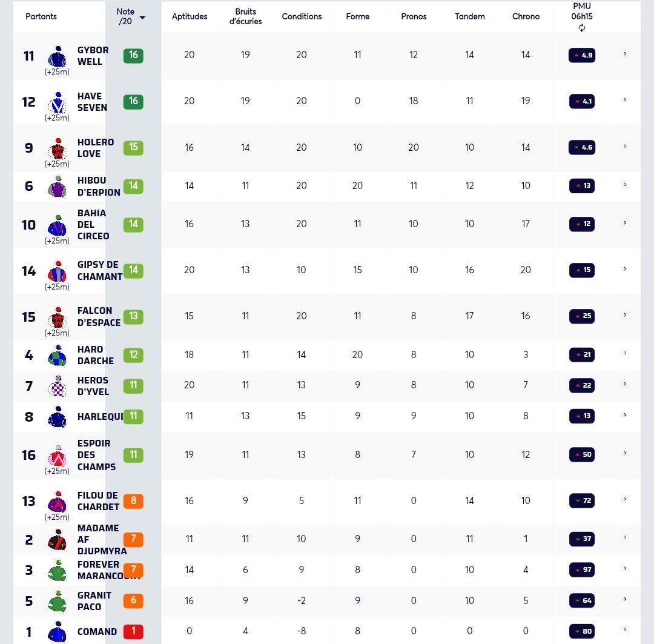Open the Note /20 sort dropdown arrow
Screen dimensions: 654x644
pos(142,18)
